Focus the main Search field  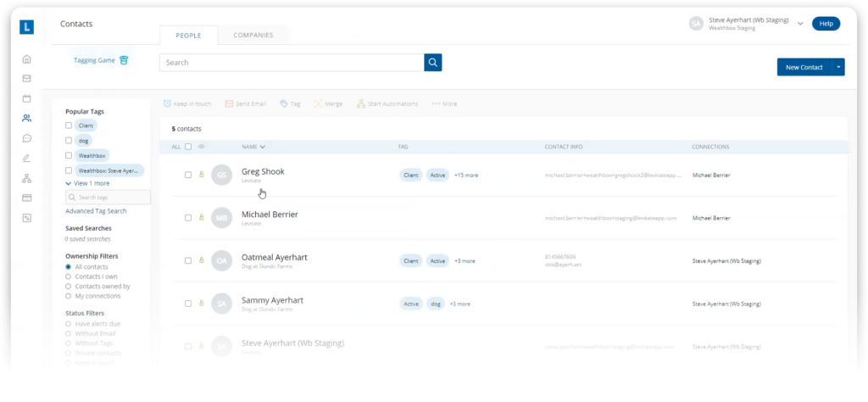(292, 63)
